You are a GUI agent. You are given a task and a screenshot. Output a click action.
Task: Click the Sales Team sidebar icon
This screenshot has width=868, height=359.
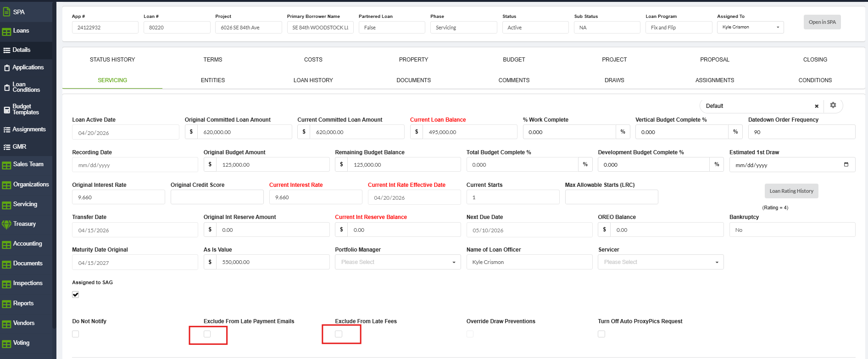tap(6, 165)
